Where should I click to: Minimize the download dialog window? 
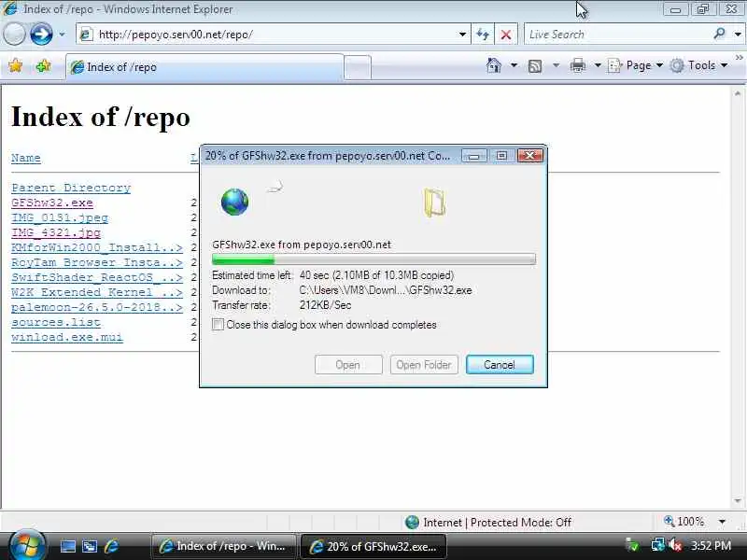tap(474, 156)
